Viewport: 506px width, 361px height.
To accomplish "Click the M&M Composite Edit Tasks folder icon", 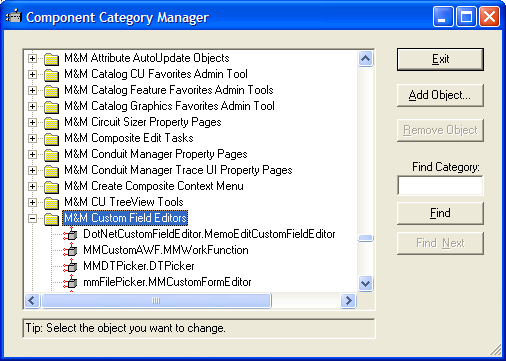I will click(52, 138).
